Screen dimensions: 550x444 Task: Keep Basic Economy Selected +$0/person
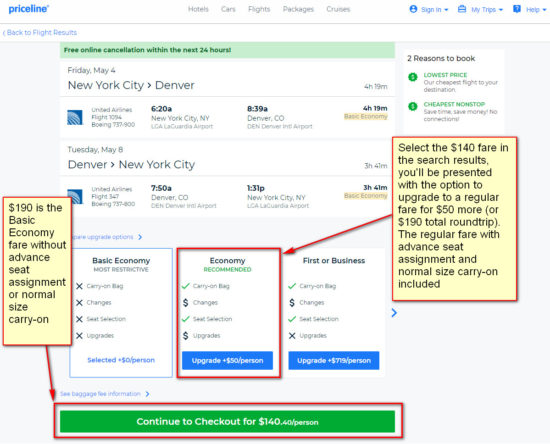click(x=121, y=360)
